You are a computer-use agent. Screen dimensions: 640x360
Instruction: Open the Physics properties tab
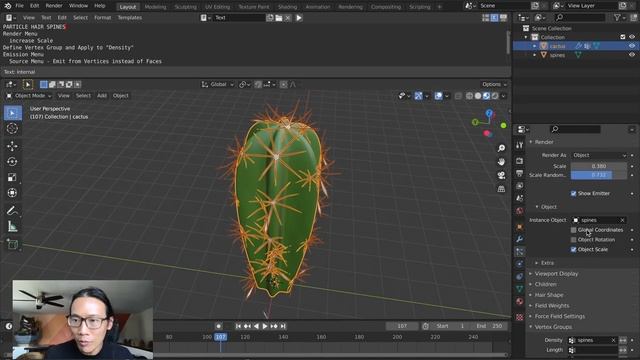(x=520, y=264)
